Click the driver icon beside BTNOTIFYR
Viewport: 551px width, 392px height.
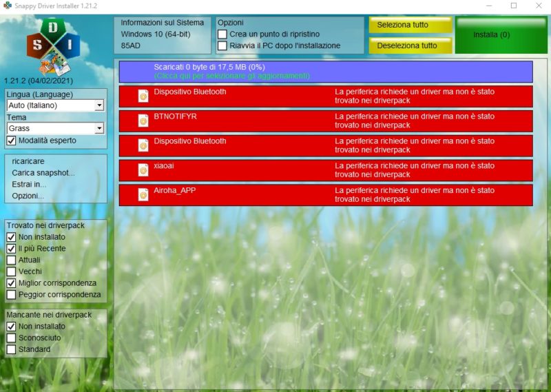click(x=143, y=121)
